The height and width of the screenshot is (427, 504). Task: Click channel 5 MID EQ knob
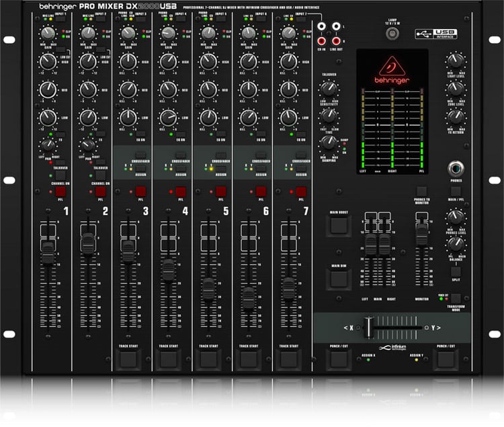208,89
